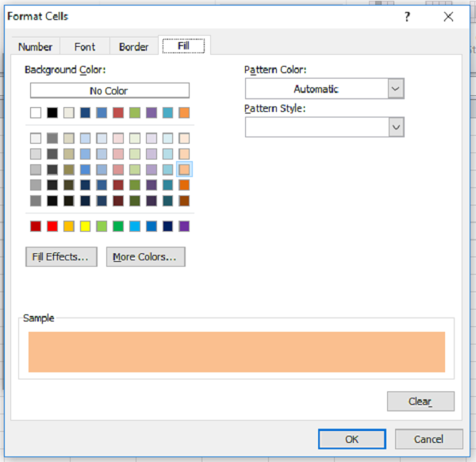Click the highlighted light orange swatch

point(184,169)
